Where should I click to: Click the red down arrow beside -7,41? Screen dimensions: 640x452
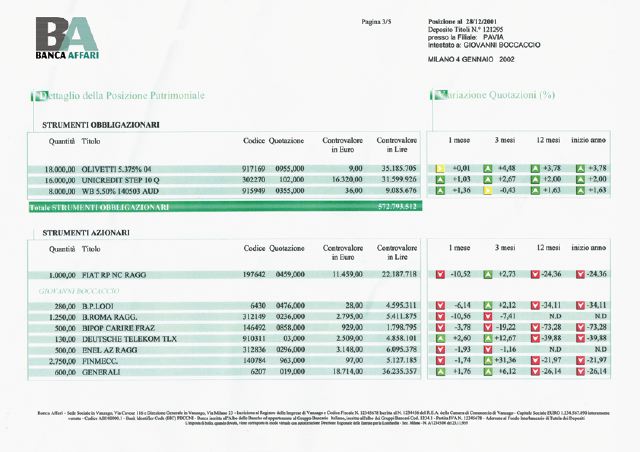tap(488, 316)
